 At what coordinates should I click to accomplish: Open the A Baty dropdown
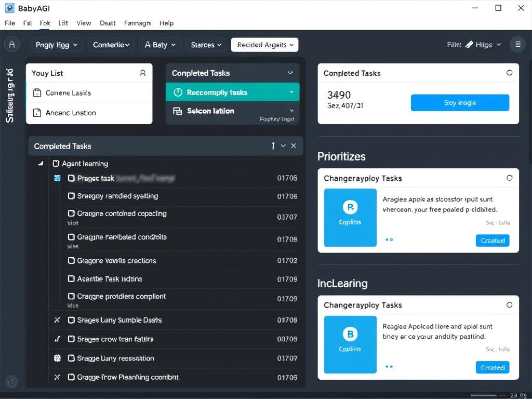click(x=160, y=45)
